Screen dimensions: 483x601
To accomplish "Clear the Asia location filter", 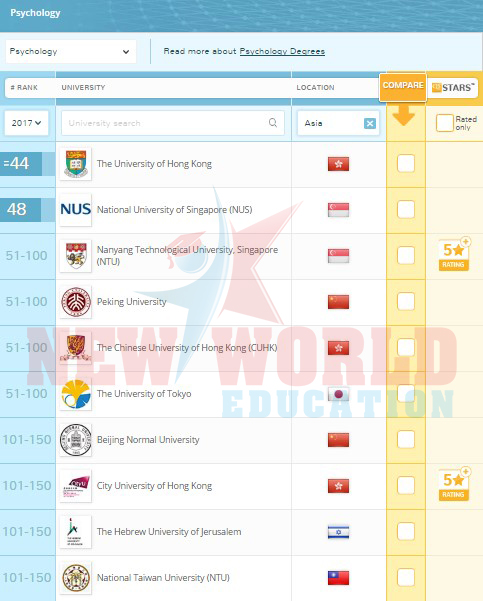I will (370, 123).
